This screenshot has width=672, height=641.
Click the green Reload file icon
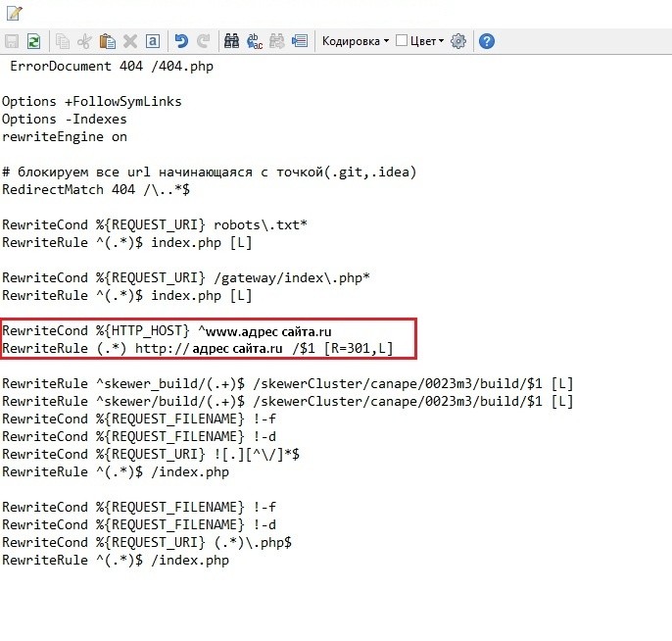[x=34, y=41]
